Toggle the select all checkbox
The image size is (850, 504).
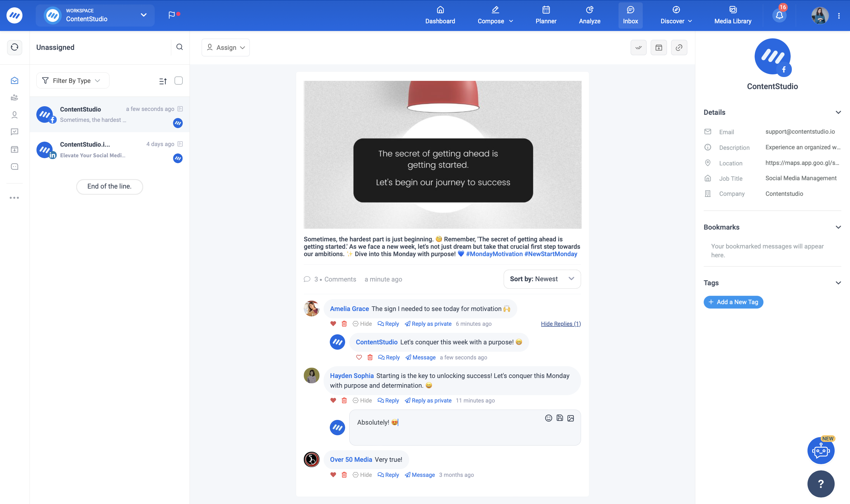point(178,80)
